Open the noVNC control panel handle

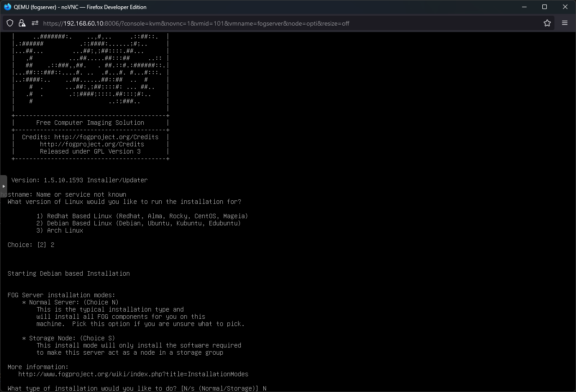[x=3, y=186]
